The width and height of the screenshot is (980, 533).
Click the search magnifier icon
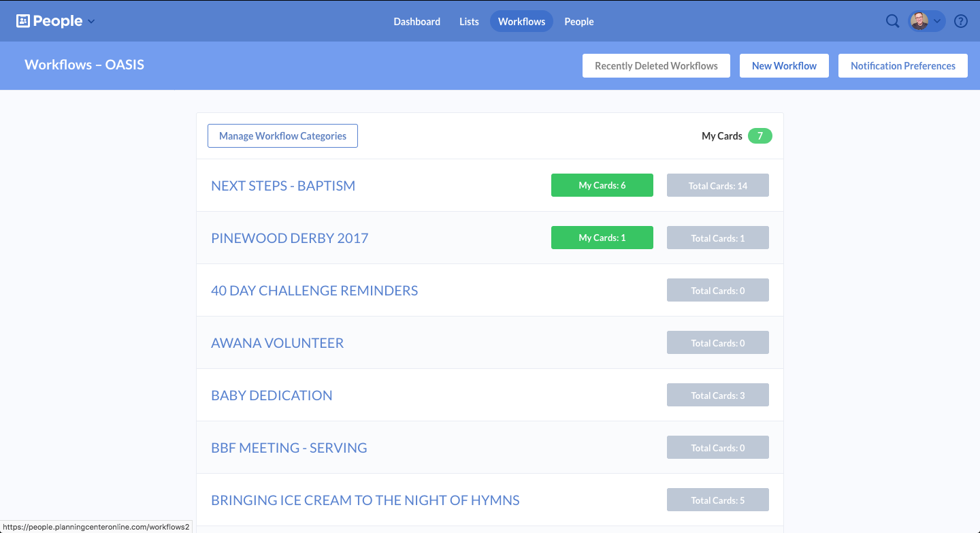892,21
